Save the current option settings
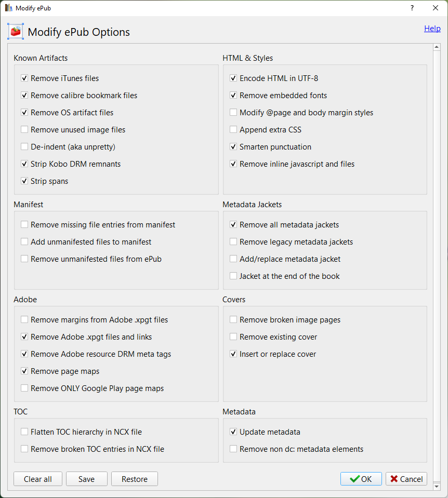Viewport: 448px width, 498px height. (x=86, y=479)
